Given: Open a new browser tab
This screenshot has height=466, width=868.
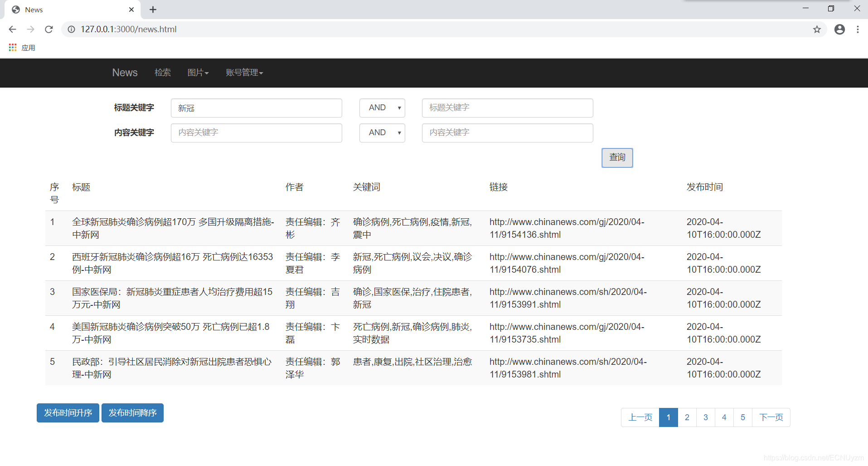Looking at the screenshot, I should click(153, 10).
